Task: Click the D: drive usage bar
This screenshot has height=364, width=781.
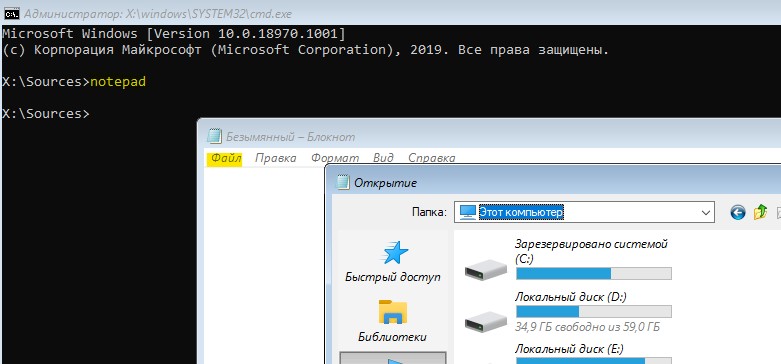Action: (x=594, y=312)
